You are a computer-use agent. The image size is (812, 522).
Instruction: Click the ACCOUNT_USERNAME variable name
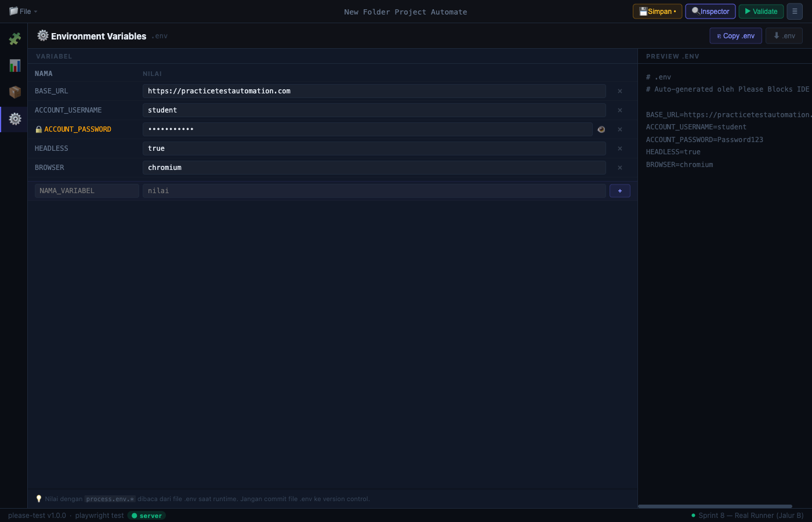coord(68,110)
